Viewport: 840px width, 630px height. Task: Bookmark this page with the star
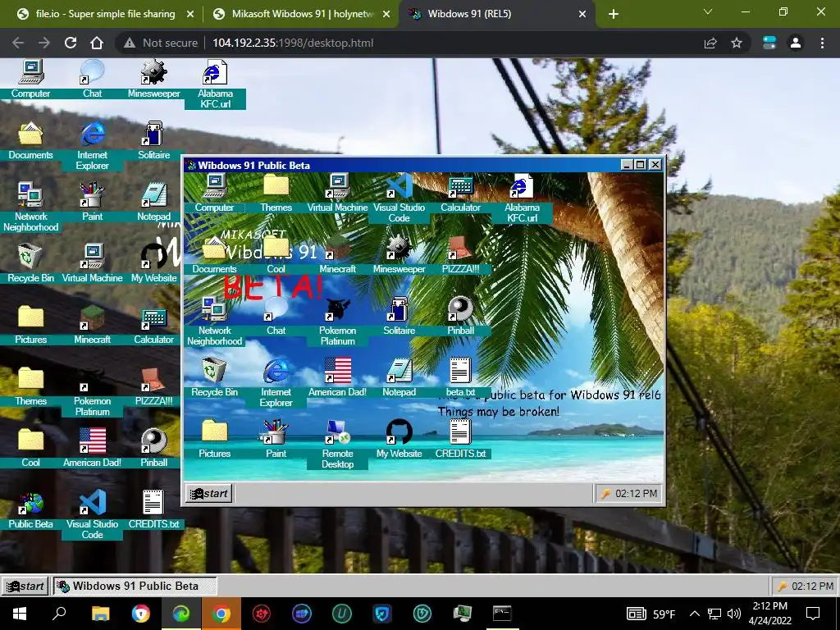coord(737,43)
